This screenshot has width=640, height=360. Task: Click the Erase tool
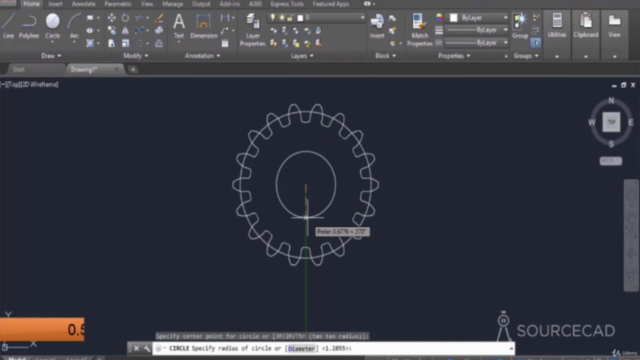159,18
